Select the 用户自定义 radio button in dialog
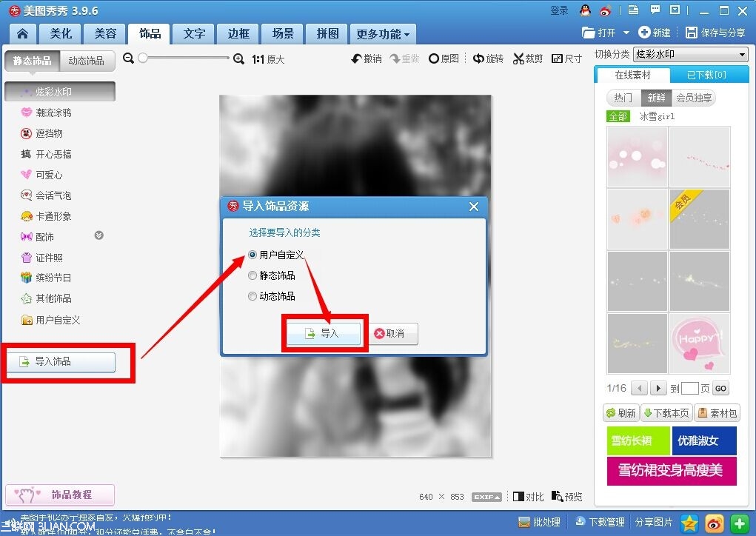Image resolution: width=756 pixels, height=536 pixels. coord(252,255)
